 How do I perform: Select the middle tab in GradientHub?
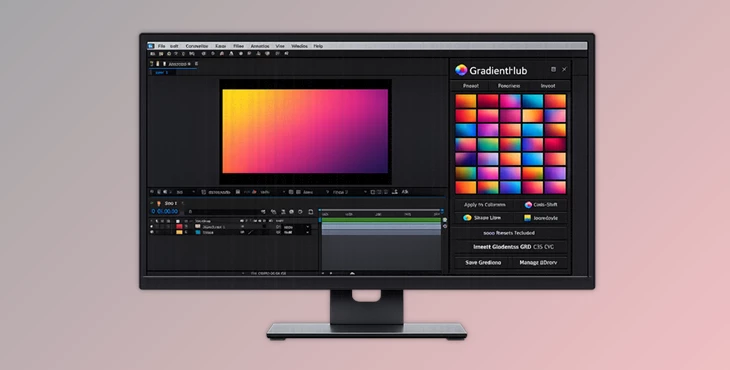(x=509, y=86)
